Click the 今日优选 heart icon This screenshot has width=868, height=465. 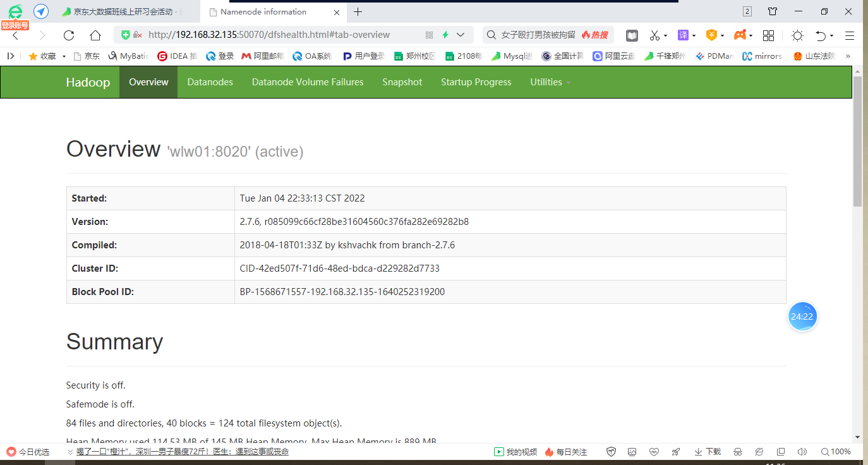coord(11,452)
